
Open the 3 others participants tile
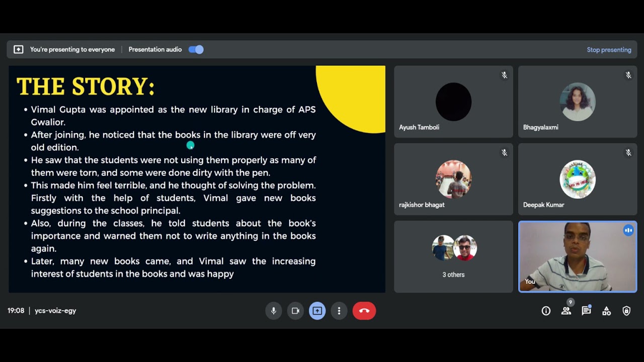click(453, 257)
